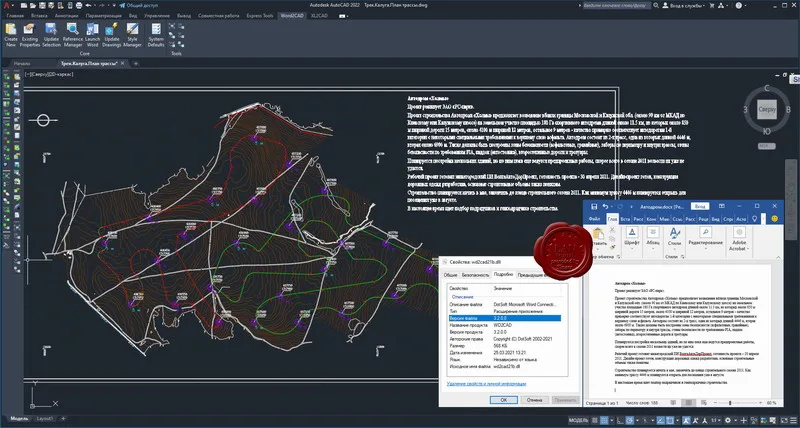Adjust Word zoom slider handle

tap(730, 403)
